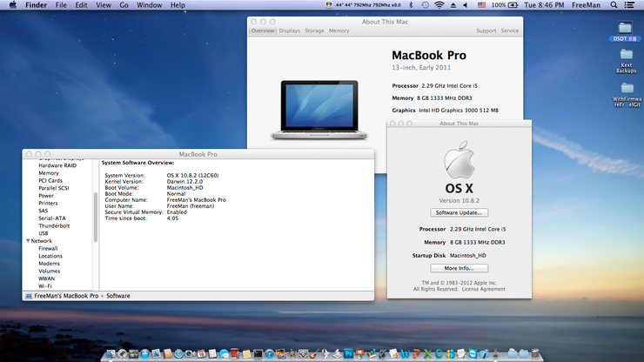This screenshot has height=362, width=644.
Task: Select Serial-ATA in sidebar list
Action: click(x=52, y=218)
